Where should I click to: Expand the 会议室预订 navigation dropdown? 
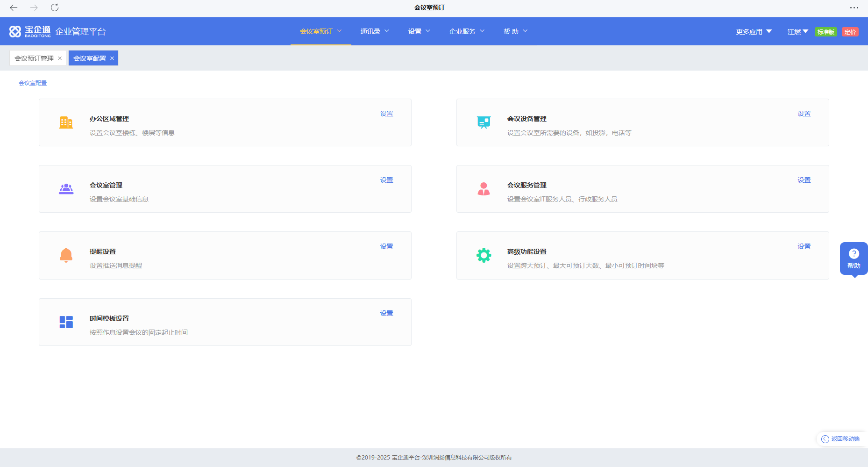(320, 31)
